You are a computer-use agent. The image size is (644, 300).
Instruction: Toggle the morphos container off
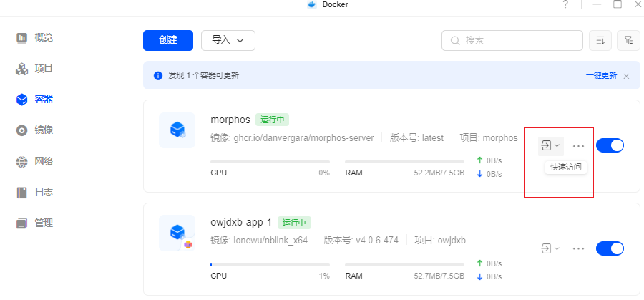tap(610, 145)
